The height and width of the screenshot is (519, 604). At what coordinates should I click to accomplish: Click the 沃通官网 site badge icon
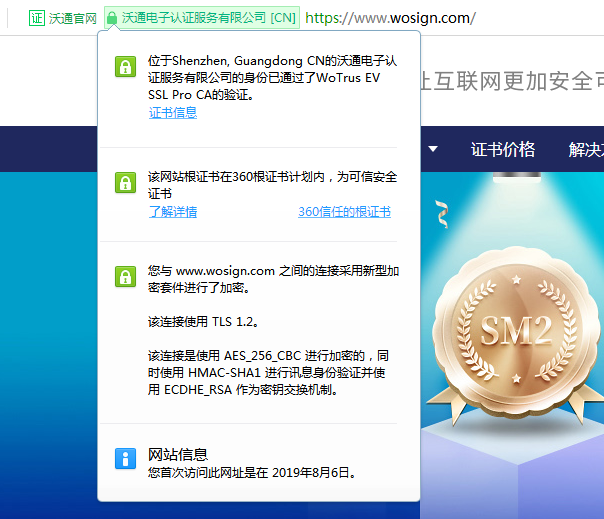click(37, 18)
